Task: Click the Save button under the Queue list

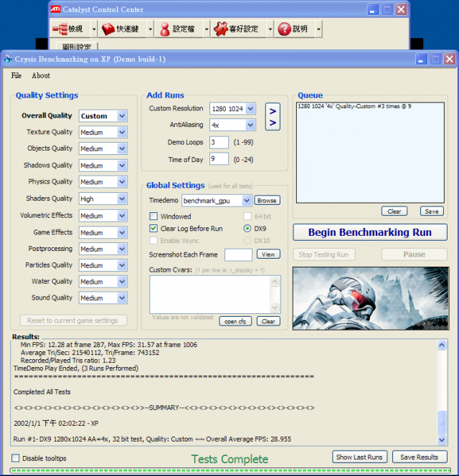Action: (x=432, y=211)
